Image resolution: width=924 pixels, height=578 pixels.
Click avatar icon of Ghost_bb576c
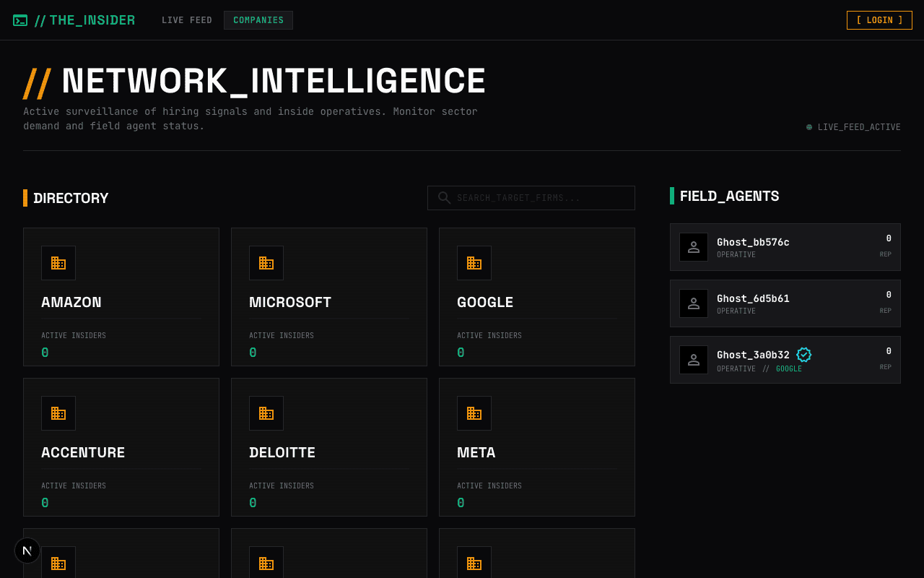(x=694, y=247)
